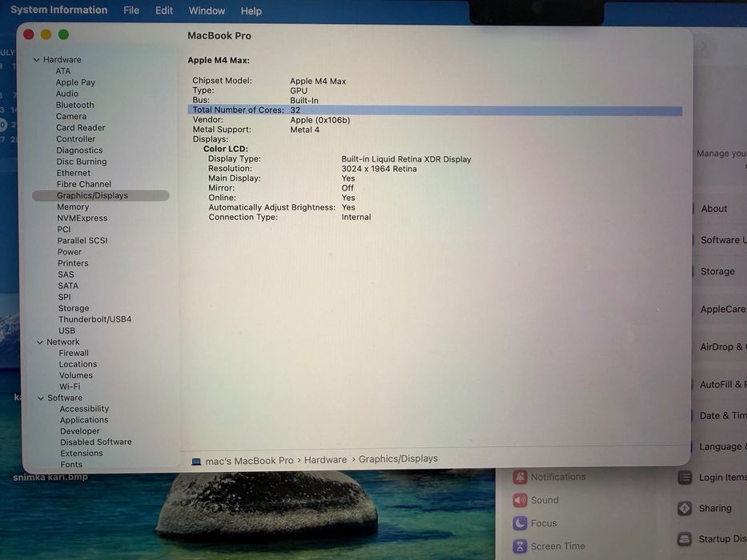
Task: Open About in System Settings window
Action: 713,209
